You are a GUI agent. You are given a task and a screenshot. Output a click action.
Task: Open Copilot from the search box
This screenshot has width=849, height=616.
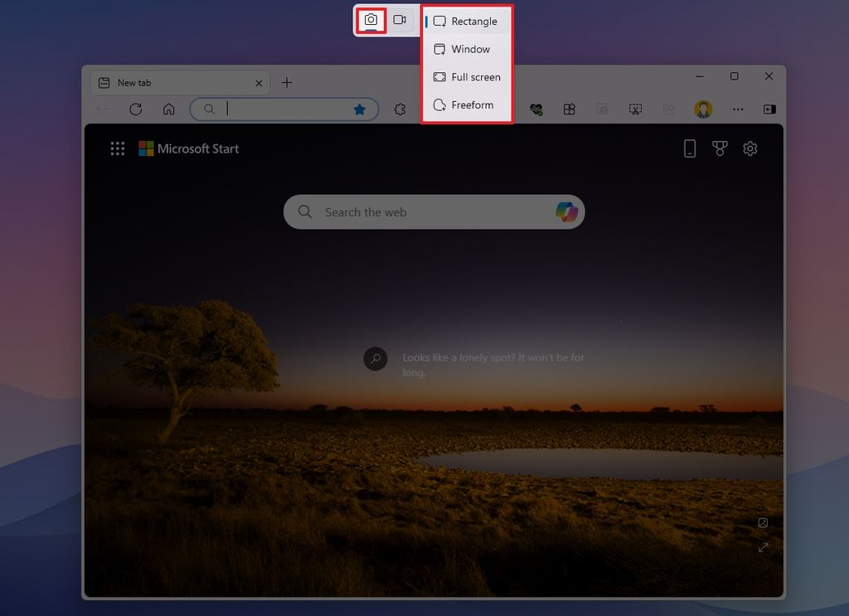tap(566, 212)
